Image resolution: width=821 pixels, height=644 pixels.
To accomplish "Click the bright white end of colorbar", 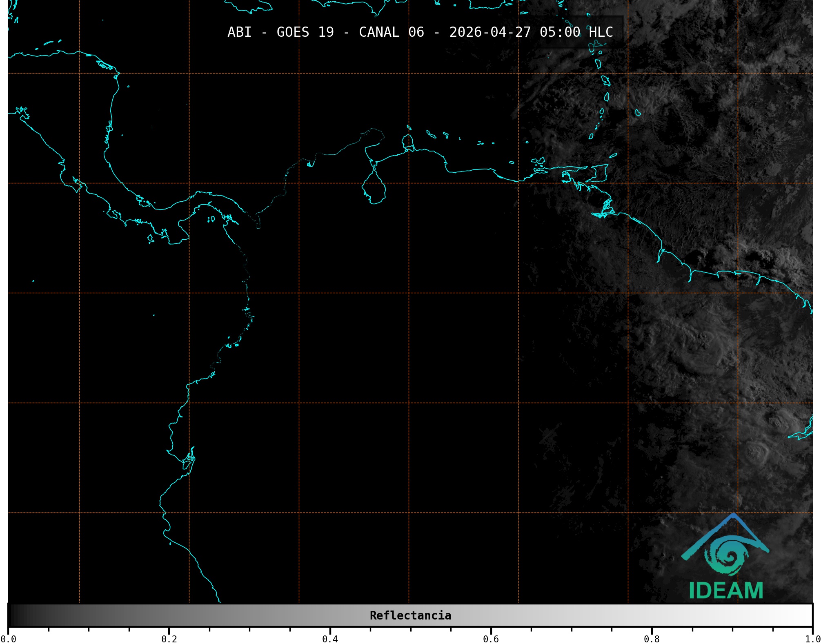I will tap(806, 615).
